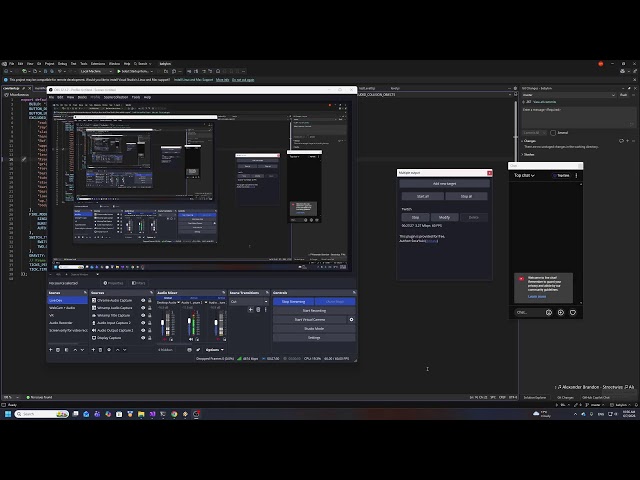Click Add new target in Multiple output

pyautogui.click(x=444, y=184)
